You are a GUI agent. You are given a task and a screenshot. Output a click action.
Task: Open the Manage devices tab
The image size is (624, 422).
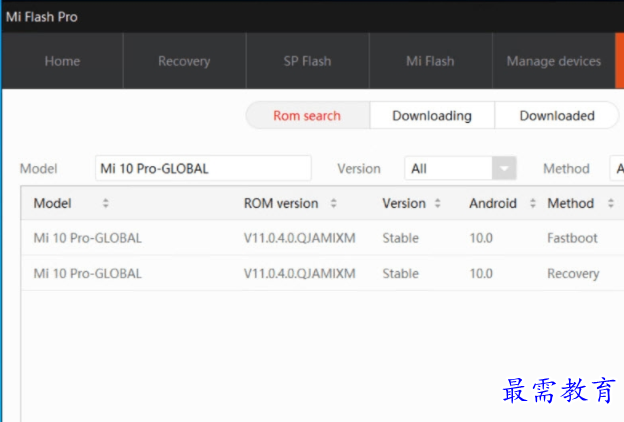554,61
